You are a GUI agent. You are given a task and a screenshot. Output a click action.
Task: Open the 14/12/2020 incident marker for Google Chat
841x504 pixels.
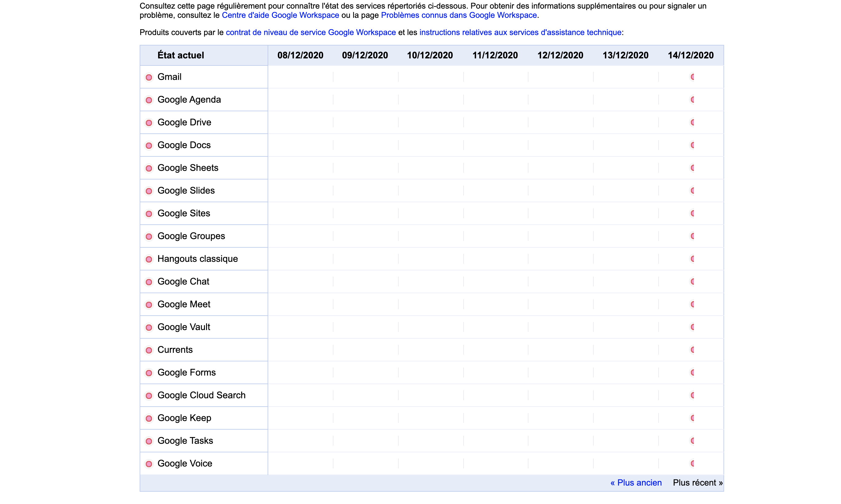[692, 282]
